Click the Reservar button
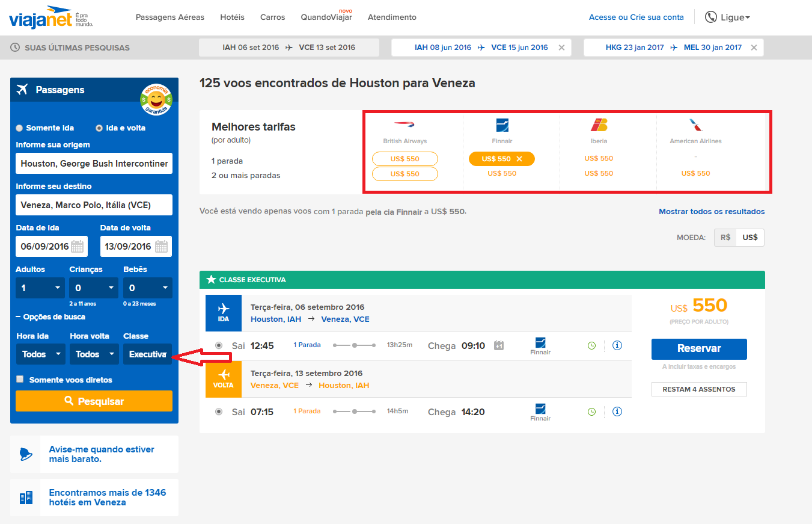Viewport: 812px width, 524px height. click(699, 348)
